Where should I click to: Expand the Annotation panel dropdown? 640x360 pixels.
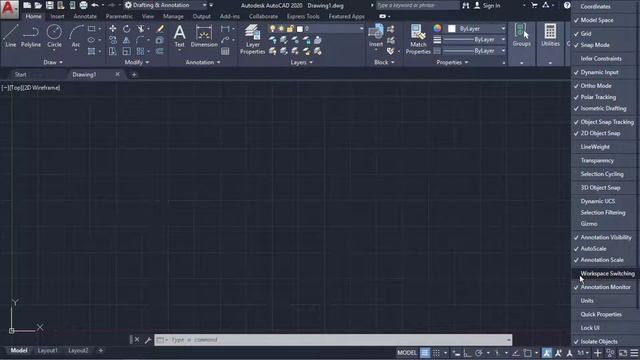click(x=203, y=62)
